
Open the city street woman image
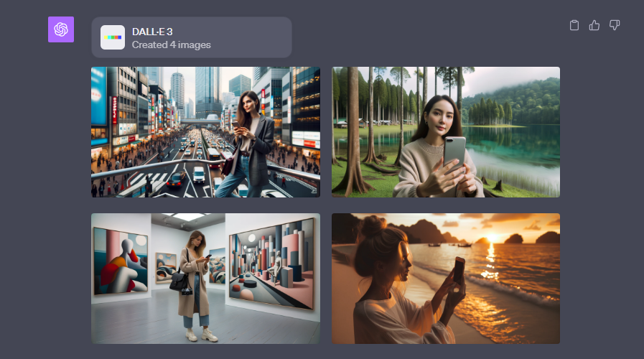pos(205,132)
